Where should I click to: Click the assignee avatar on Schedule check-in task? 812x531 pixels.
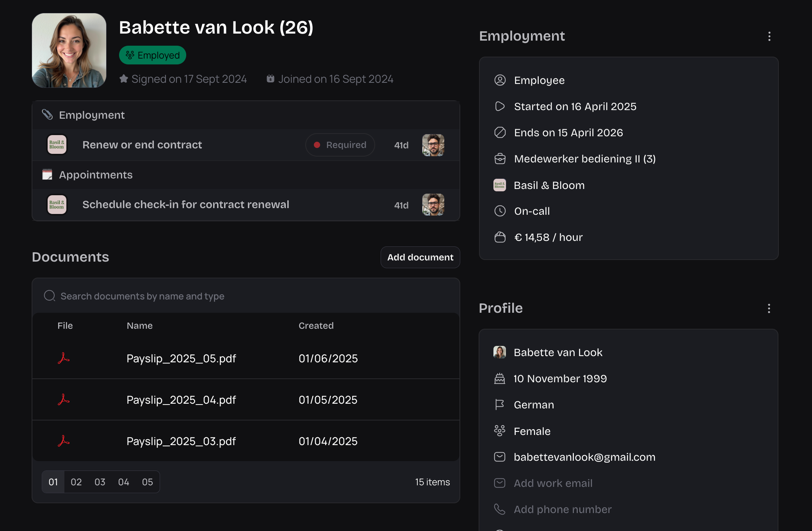pos(433,205)
